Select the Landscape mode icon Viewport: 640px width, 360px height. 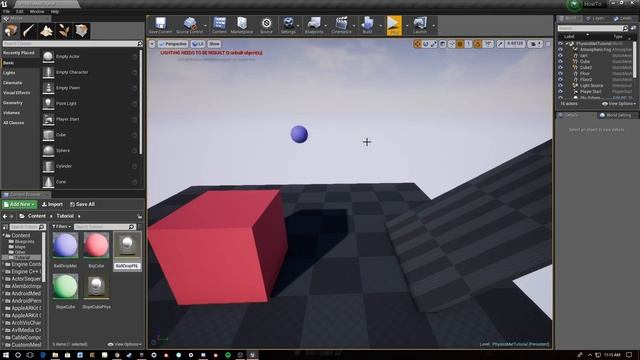[46, 31]
